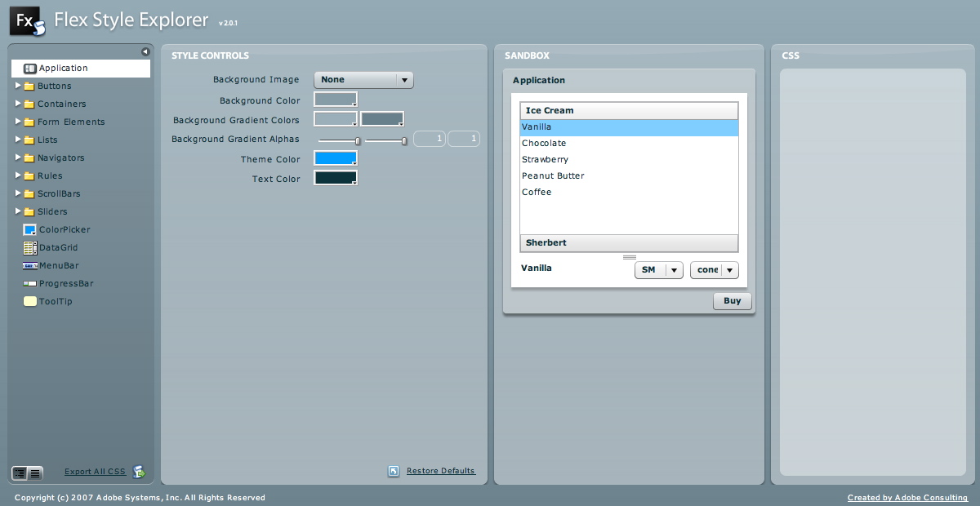Open the Background Image dropdown
The width and height of the screenshot is (980, 506).
[x=363, y=80]
